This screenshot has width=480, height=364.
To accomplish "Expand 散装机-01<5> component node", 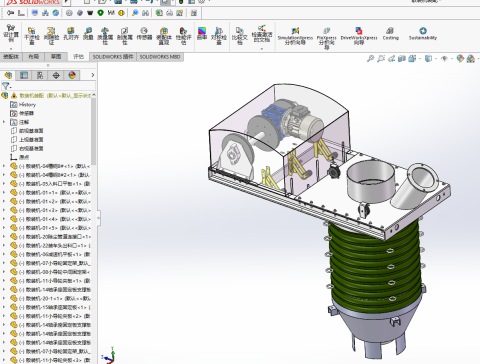I will tap(4, 228).
